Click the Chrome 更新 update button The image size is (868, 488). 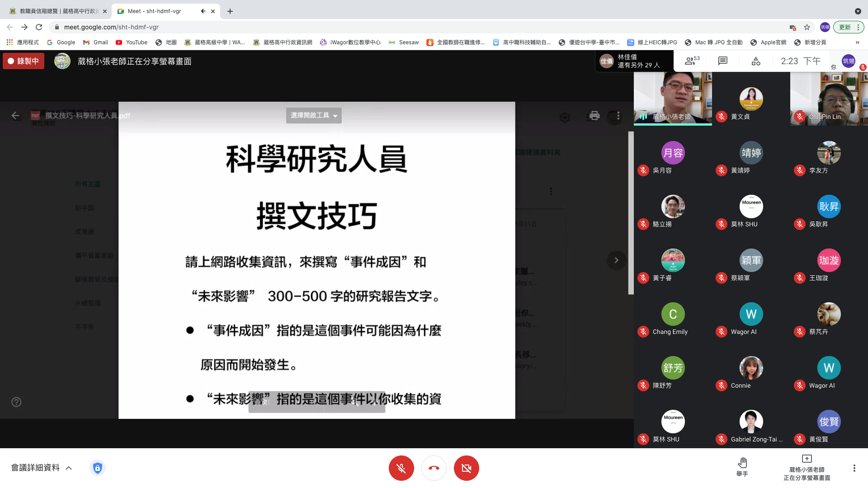[844, 27]
